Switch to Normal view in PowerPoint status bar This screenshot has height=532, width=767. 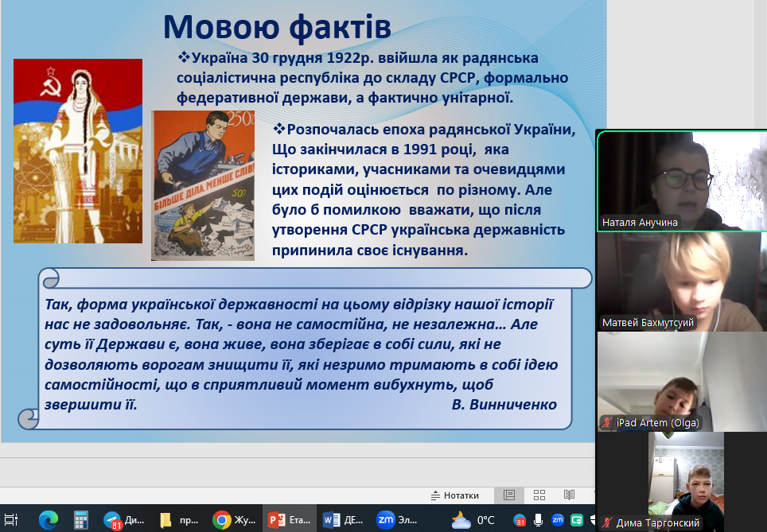[x=509, y=495]
